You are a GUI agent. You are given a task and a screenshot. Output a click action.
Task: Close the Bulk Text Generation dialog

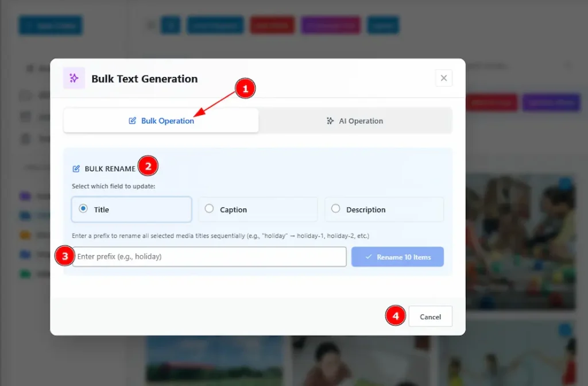click(443, 78)
